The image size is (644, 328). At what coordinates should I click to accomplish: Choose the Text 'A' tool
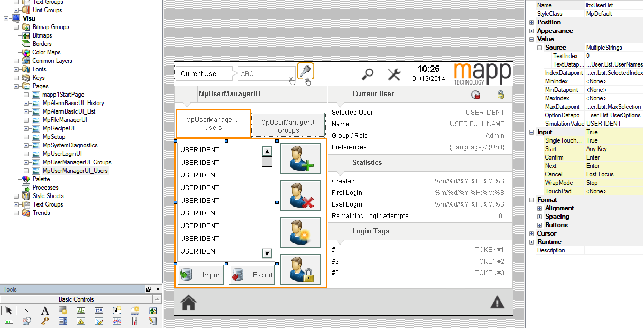[45, 311]
